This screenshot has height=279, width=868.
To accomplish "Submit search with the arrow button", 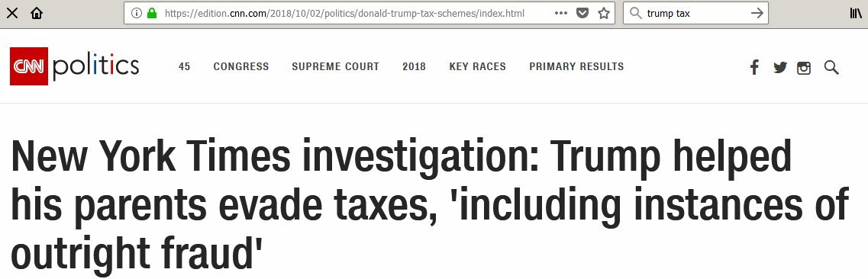I will click(757, 13).
